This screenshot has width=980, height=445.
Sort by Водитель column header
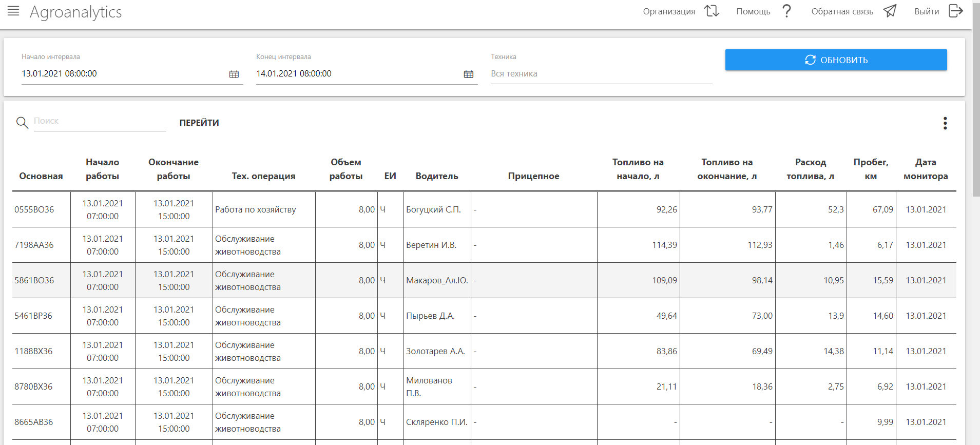436,176
